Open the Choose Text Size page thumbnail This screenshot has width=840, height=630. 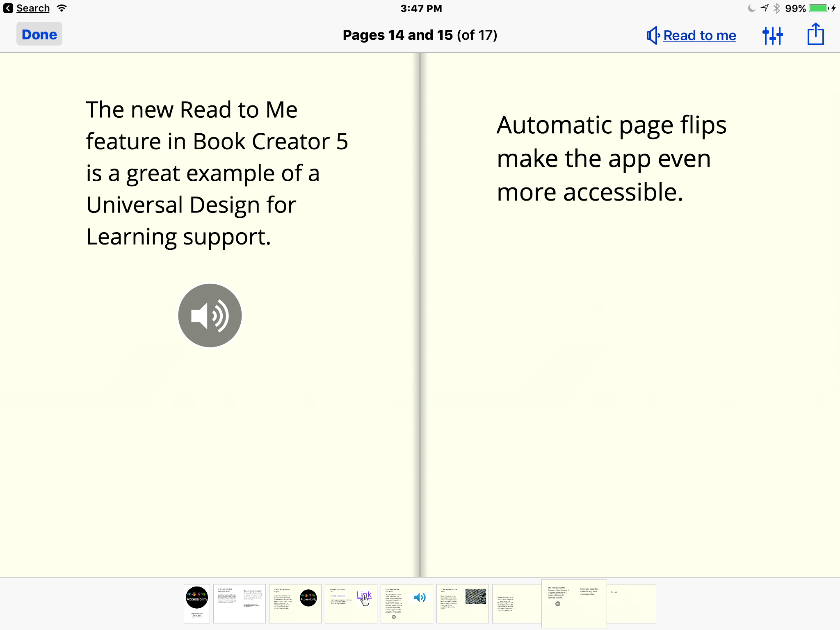[240, 603]
